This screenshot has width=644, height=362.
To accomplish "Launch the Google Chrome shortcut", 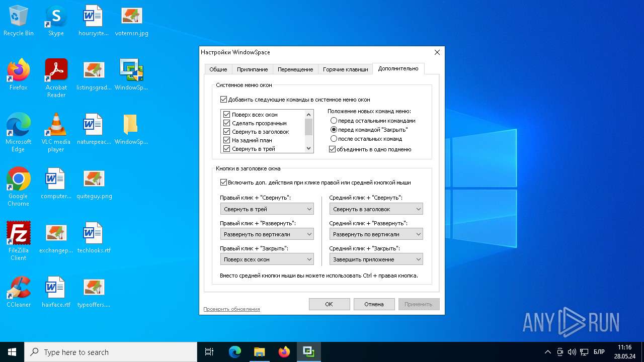I will coord(19,187).
